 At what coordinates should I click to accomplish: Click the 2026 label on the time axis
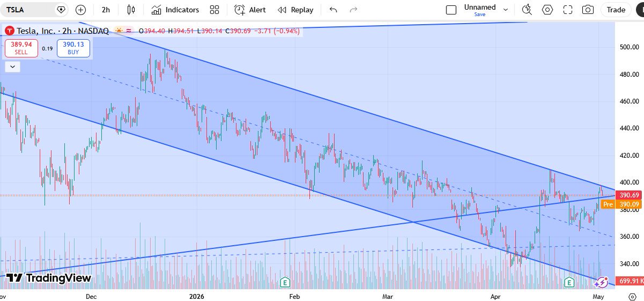pos(198,296)
